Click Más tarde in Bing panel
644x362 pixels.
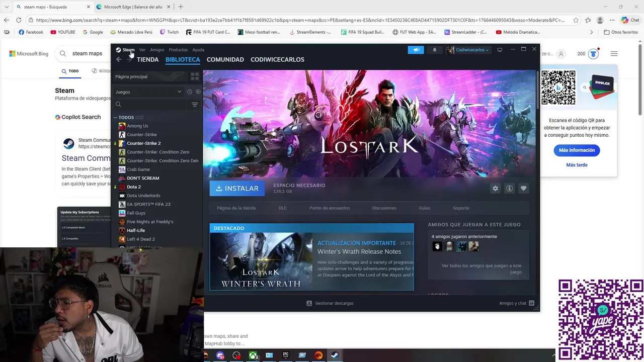pyautogui.click(x=577, y=165)
